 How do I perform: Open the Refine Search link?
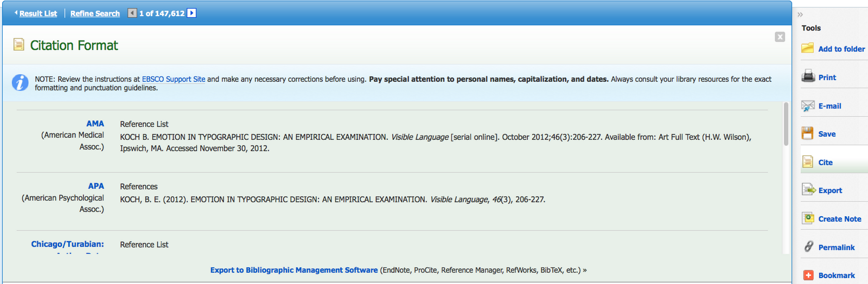pos(95,14)
